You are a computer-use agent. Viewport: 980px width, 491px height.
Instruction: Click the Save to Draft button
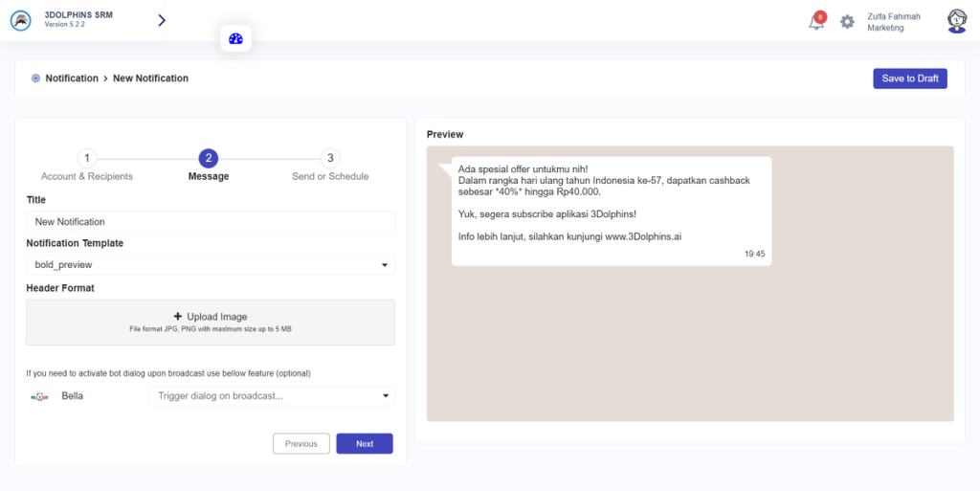(x=909, y=78)
